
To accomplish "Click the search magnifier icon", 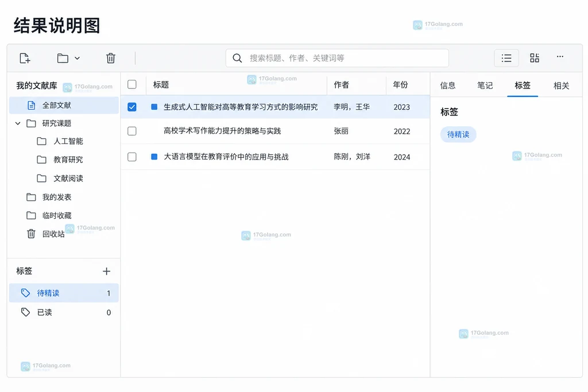I will point(237,58).
